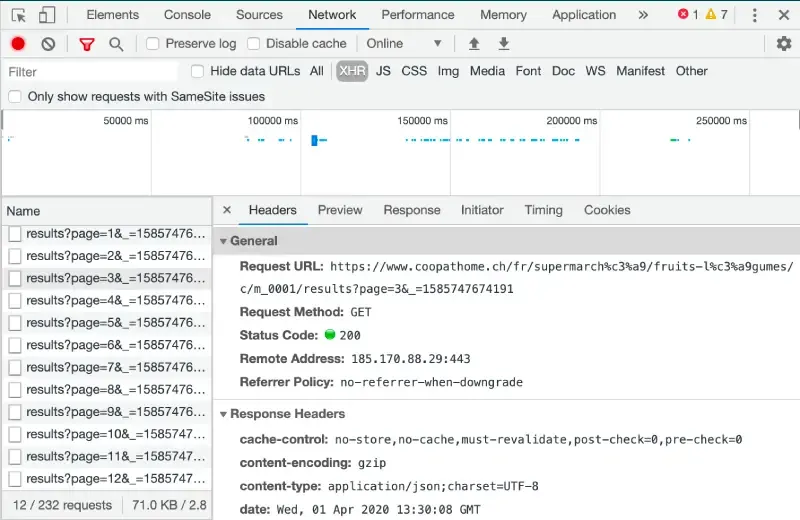
Task: Tick the Hide data URLs checkbox
Action: pos(197,71)
